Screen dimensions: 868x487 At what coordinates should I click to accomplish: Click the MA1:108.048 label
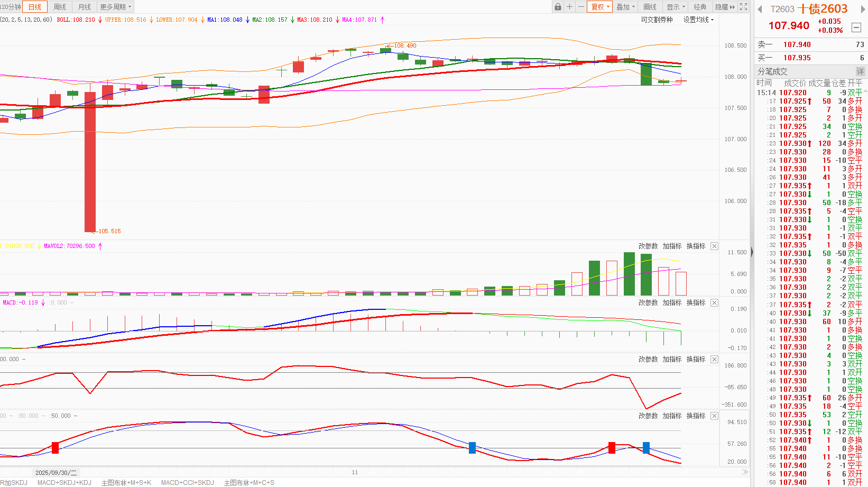click(x=225, y=20)
